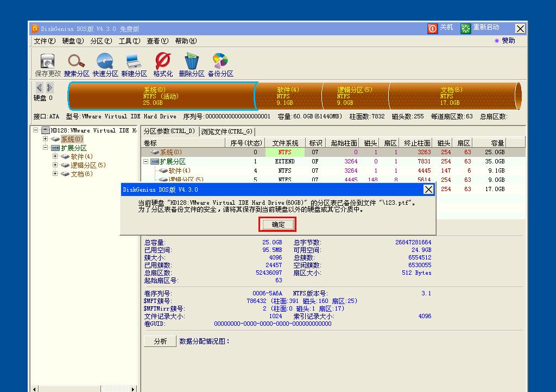The width and height of the screenshot is (556, 392).
Task: Click the 卷标 column header
Action: [x=184, y=143]
